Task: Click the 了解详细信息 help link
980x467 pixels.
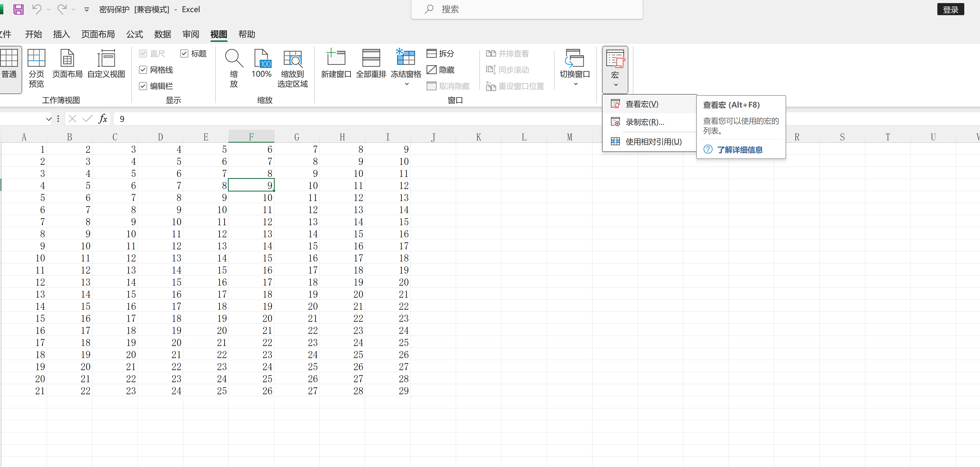Action: [x=739, y=150]
